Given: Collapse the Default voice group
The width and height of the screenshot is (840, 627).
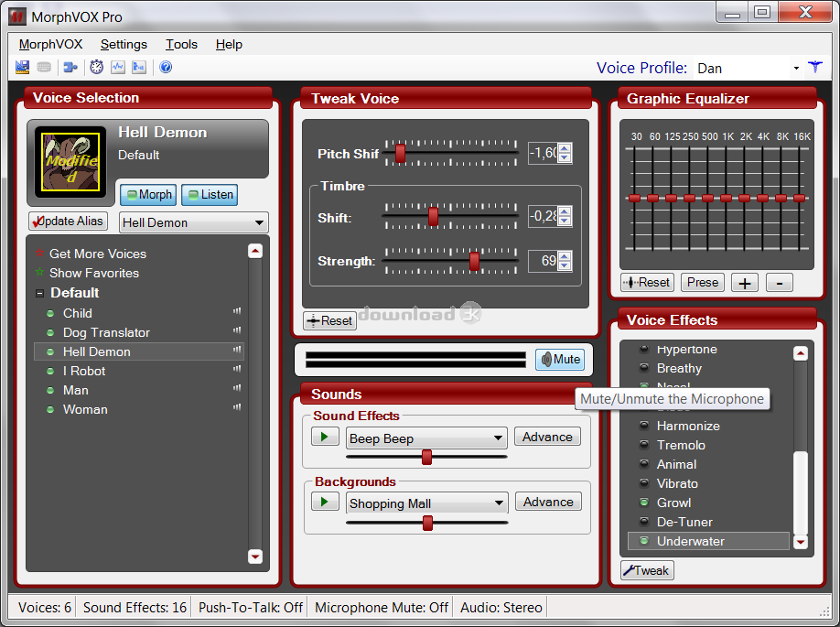Looking at the screenshot, I should pos(39,293).
